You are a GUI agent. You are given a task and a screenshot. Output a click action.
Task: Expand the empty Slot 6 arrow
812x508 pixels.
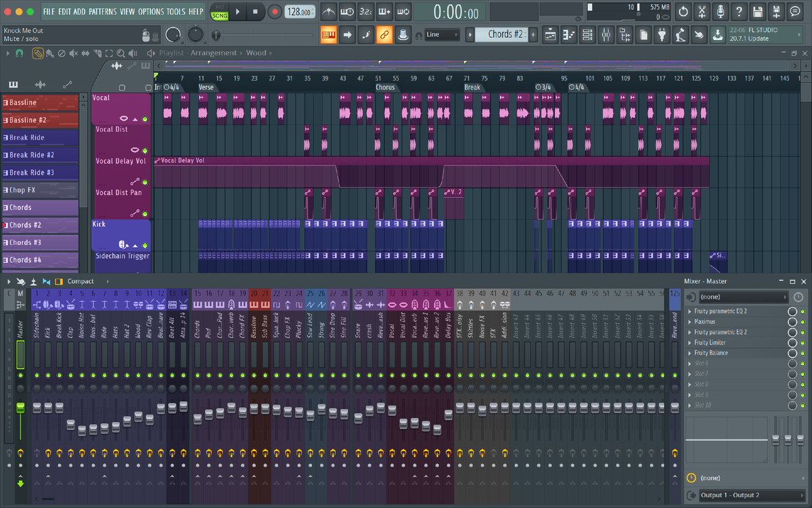(690, 364)
